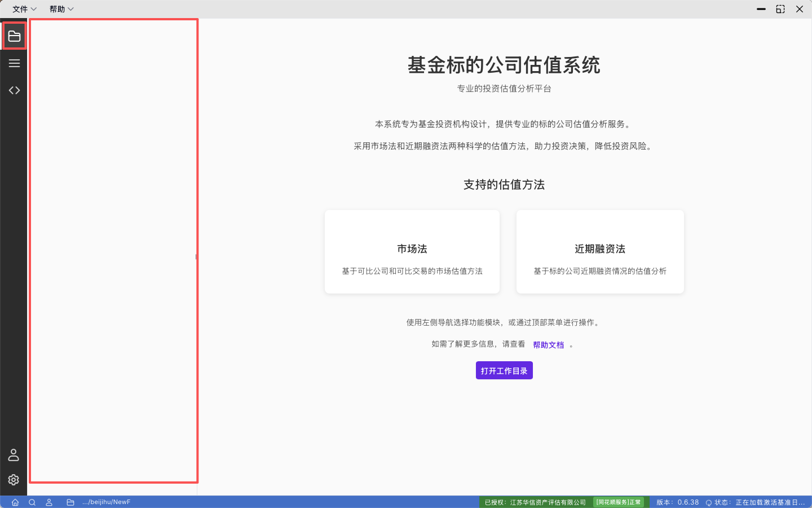Click the 版本: 0.6.38 version text

677,502
